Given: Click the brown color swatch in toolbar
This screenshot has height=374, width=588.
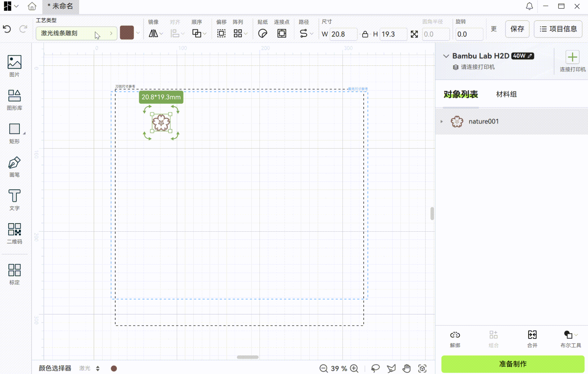Looking at the screenshot, I should point(127,33).
